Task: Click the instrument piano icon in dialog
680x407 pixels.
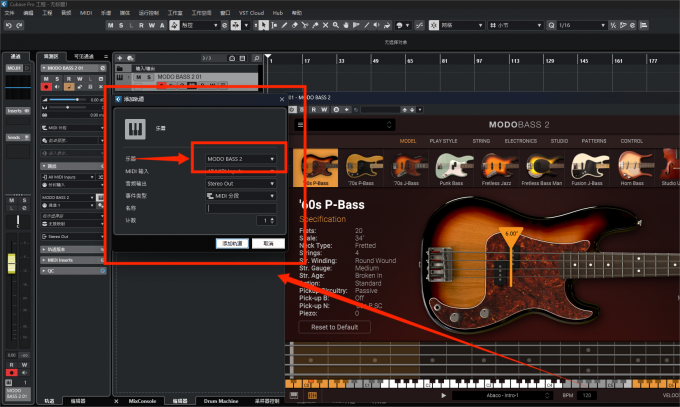Action: (x=135, y=129)
